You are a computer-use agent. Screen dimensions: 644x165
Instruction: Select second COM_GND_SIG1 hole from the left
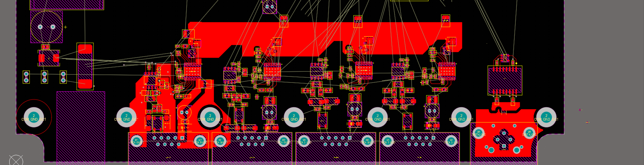click(126, 117)
